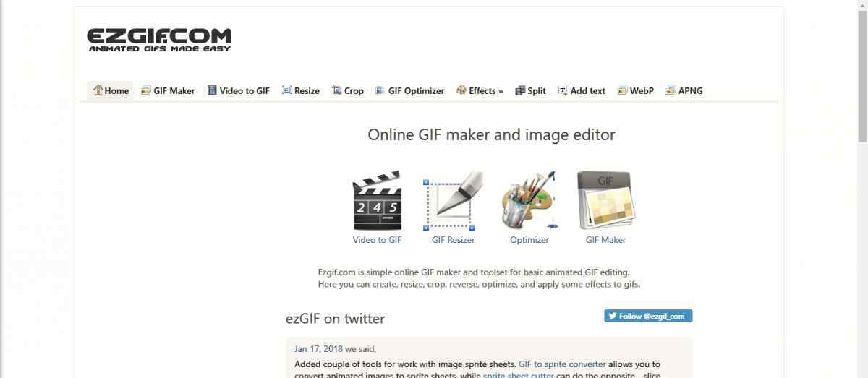868x378 pixels.
Task: Click the house icon in Home tab
Action: click(98, 90)
